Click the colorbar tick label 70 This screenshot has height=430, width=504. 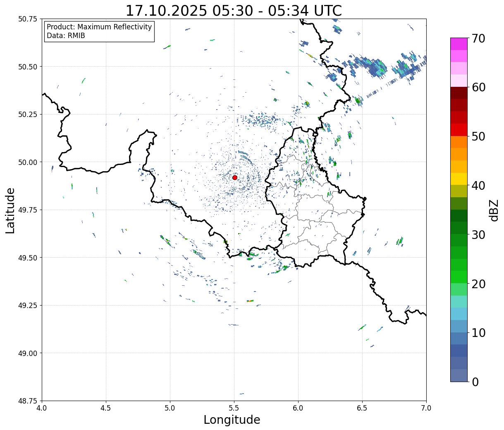click(478, 38)
